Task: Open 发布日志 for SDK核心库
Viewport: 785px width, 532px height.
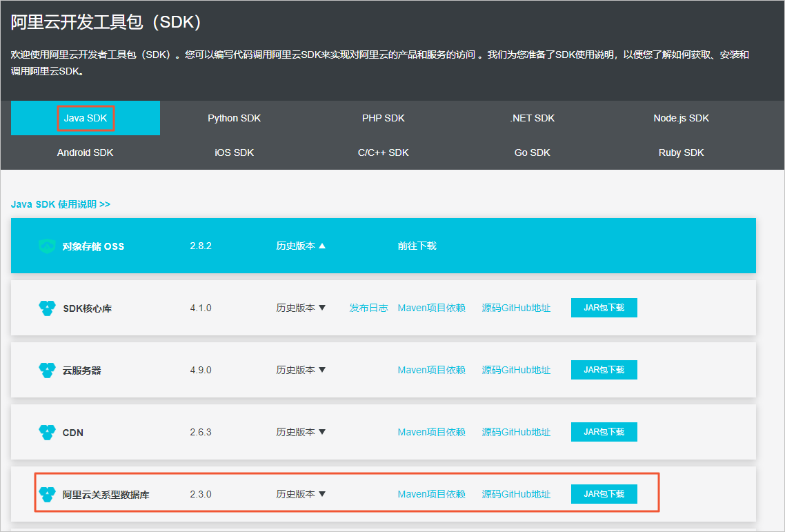Action: pyautogui.click(x=368, y=308)
